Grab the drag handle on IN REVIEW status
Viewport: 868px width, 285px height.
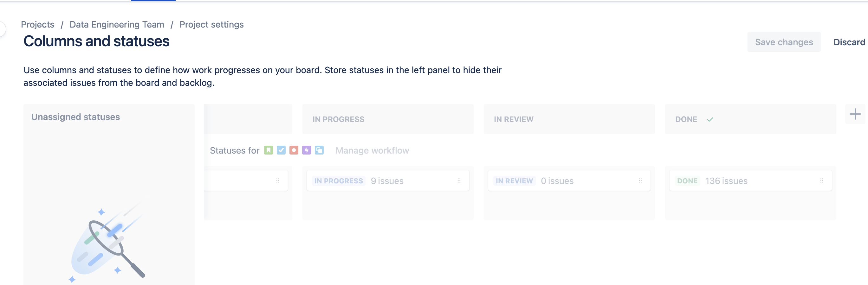640,181
